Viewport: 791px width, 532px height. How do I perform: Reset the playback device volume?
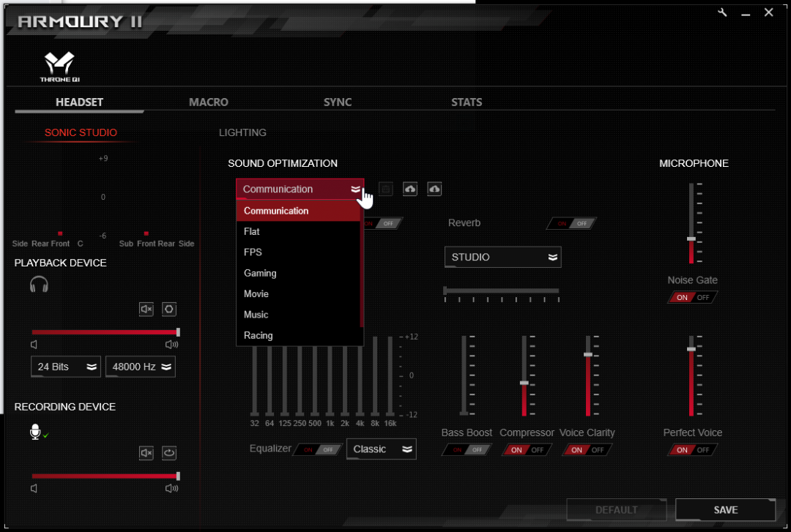coord(169,309)
